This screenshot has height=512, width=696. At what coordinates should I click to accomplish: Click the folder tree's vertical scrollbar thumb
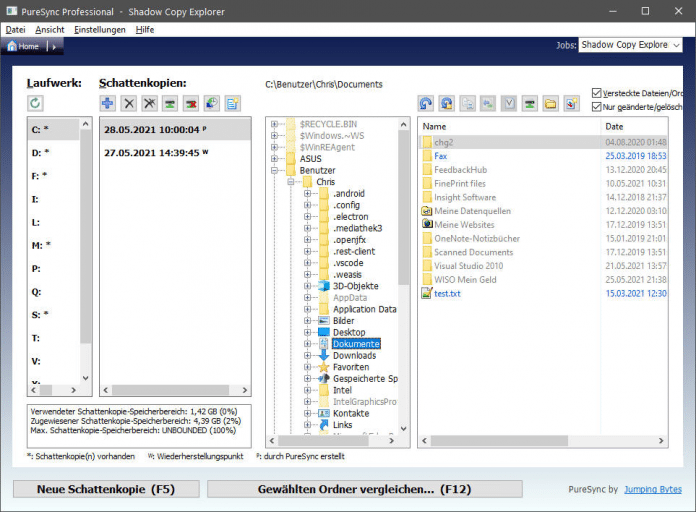pyautogui.click(x=403, y=208)
